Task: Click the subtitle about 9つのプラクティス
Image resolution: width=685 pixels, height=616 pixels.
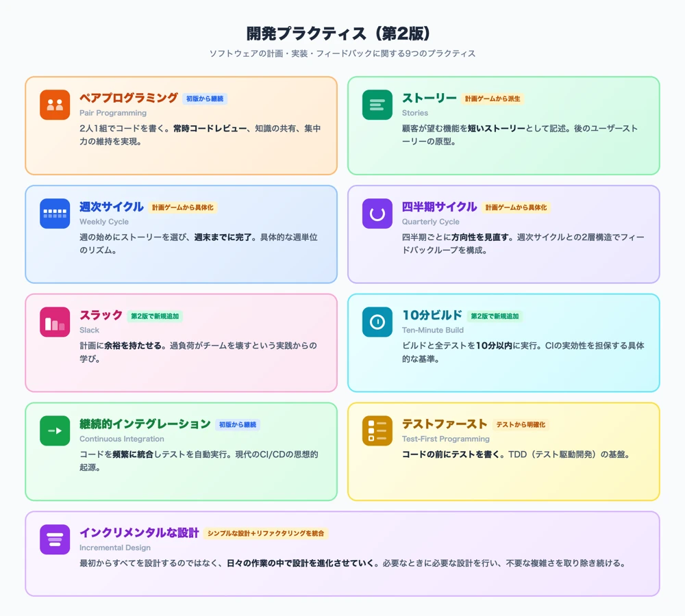Action: [x=342, y=53]
